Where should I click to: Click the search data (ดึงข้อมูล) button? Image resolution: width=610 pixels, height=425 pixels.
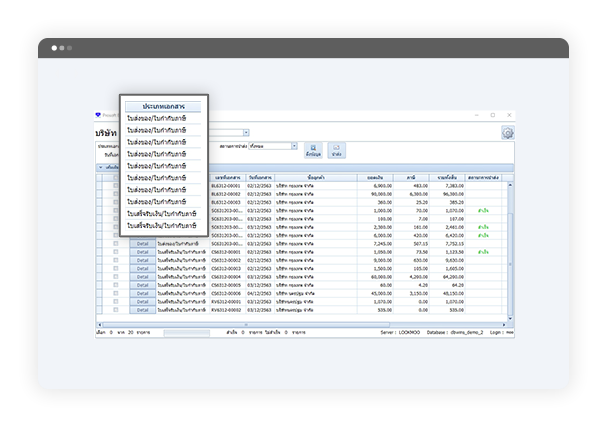click(x=313, y=150)
